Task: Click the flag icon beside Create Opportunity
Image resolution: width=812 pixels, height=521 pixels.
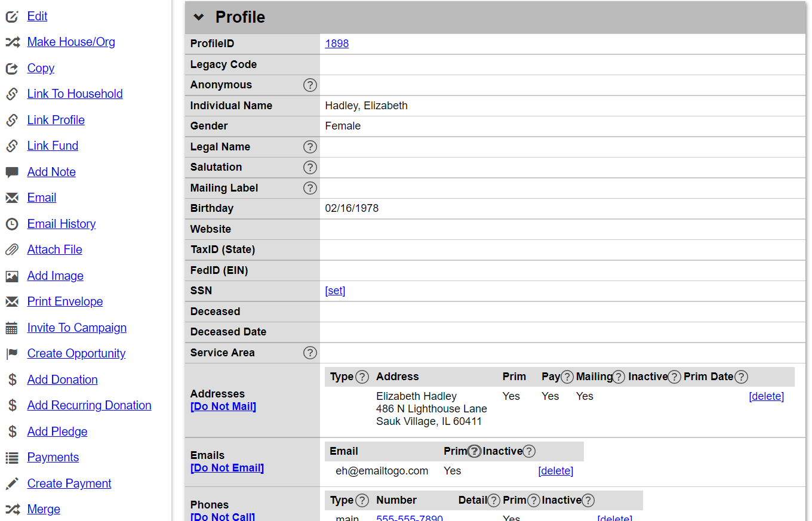Action: 12,353
